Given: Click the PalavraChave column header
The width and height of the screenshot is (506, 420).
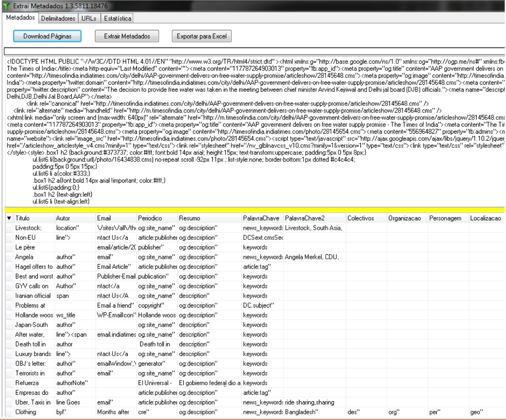Looking at the screenshot, I should click(x=262, y=218).
